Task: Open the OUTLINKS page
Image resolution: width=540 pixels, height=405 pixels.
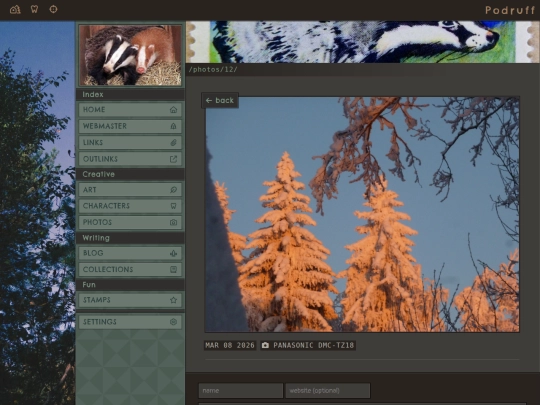Action: click(x=130, y=159)
